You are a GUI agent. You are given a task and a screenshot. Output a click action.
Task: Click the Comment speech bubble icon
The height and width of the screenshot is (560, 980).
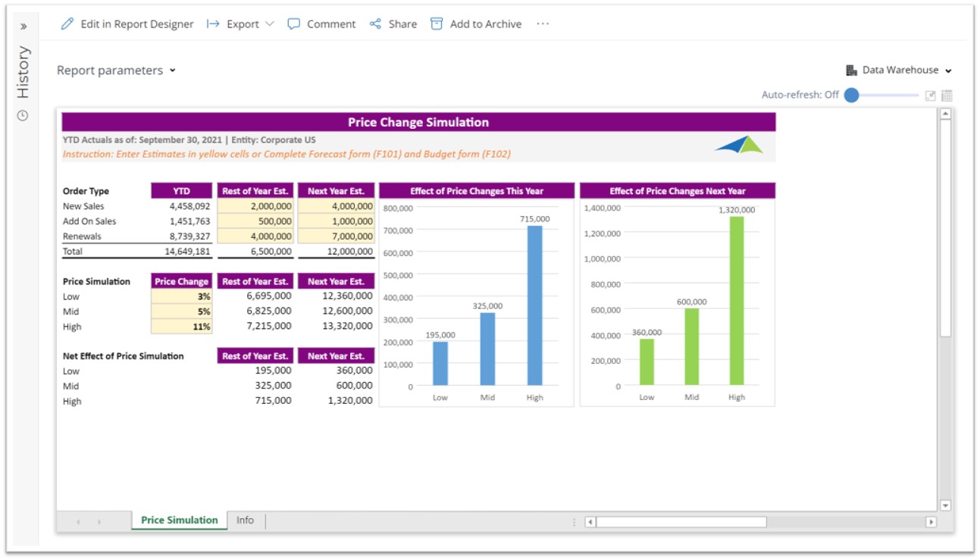pos(294,24)
